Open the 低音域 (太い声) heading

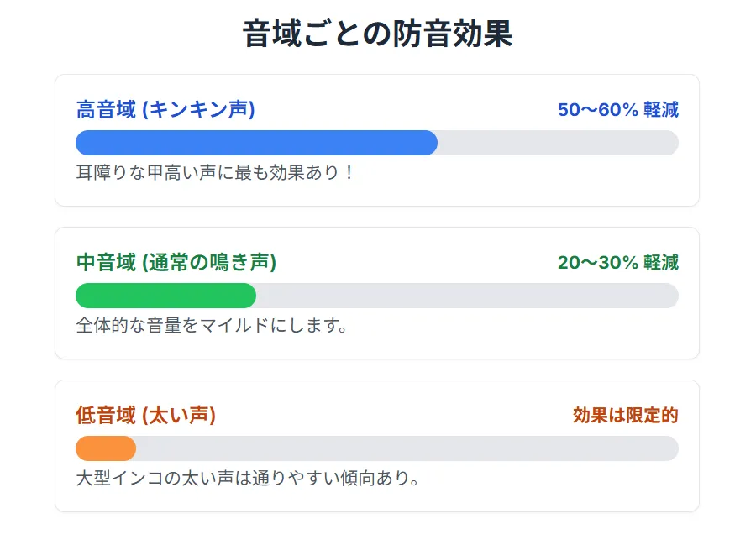pos(146,416)
